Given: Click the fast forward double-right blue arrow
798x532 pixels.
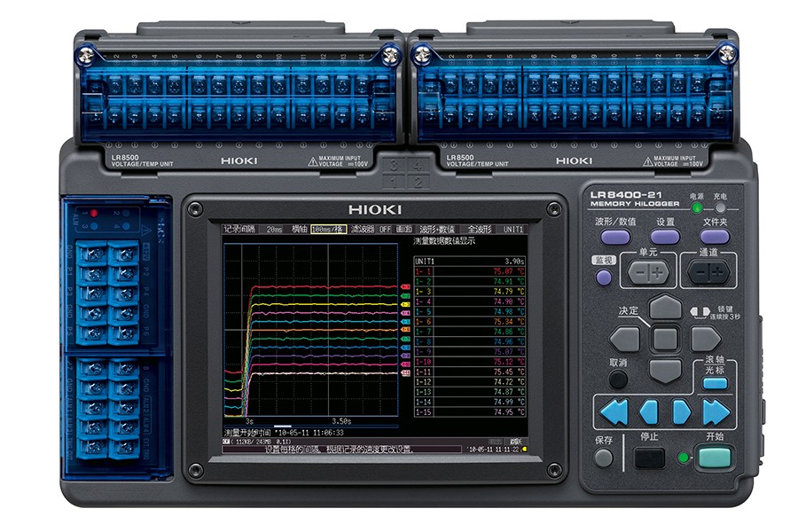Looking at the screenshot, I should [716, 411].
